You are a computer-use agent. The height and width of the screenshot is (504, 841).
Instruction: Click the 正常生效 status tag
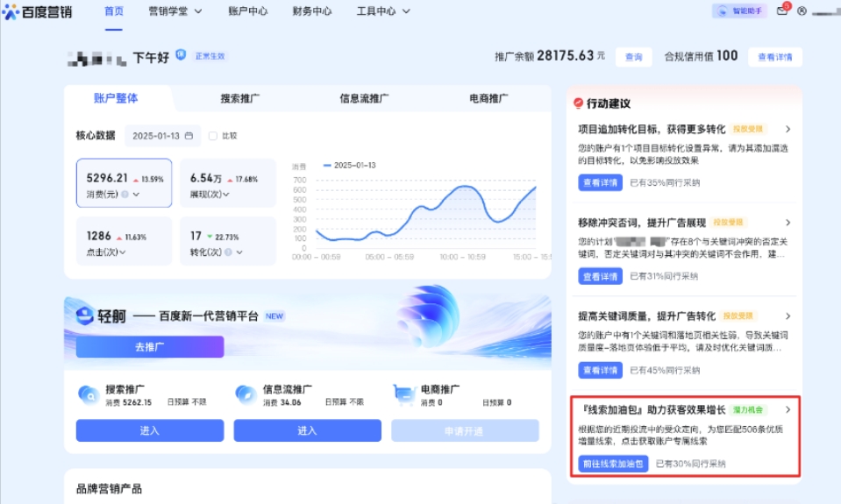[x=210, y=56]
